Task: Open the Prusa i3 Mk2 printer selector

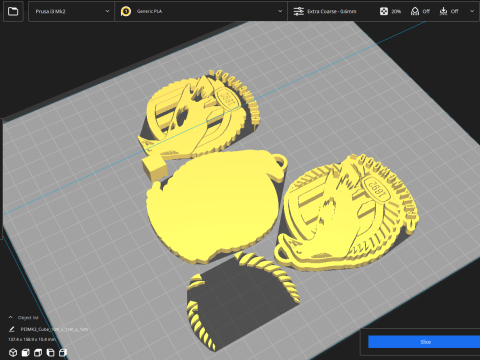Action: click(x=72, y=11)
